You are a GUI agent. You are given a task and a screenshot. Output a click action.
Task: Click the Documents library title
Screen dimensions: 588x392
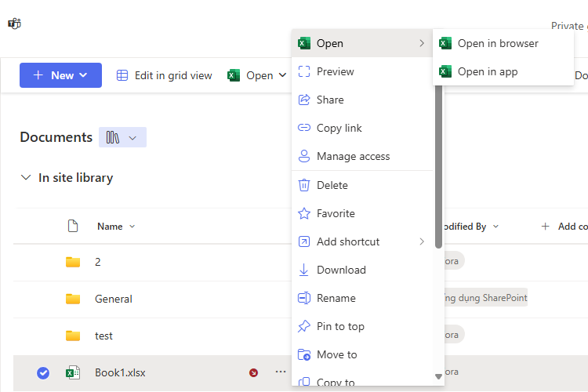(56, 137)
